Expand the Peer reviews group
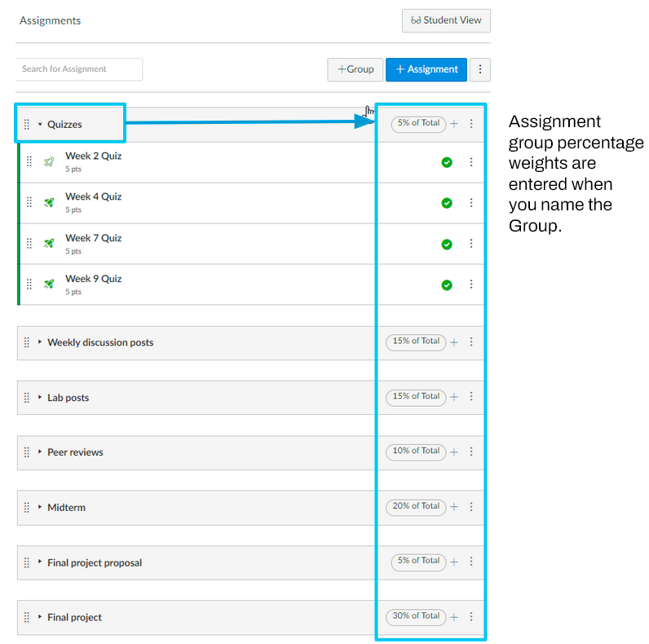 click(x=39, y=452)
